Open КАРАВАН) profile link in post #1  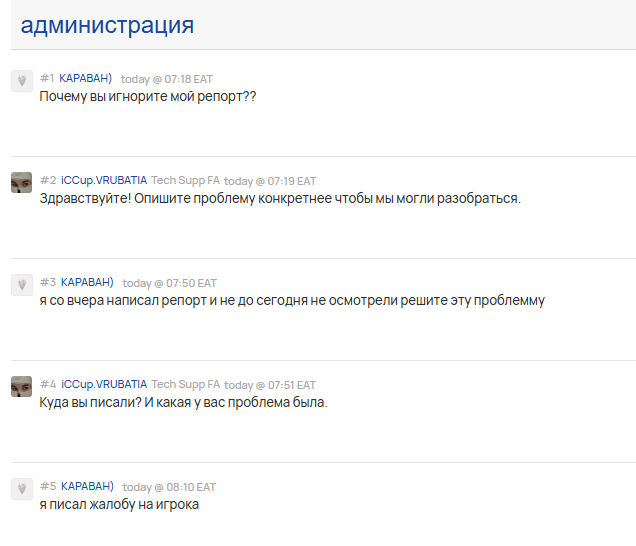(x=86, y=78)
